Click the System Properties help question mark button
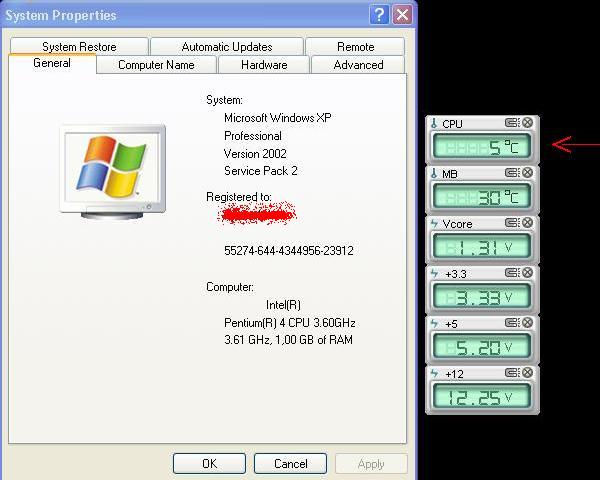This screenshot has width=600, height=480. (379, 15)
